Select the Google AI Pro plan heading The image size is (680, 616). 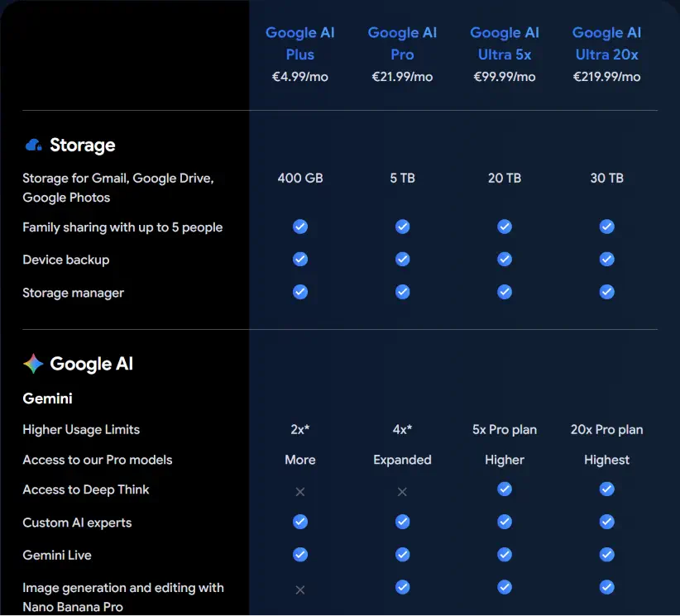pos(402,43)
